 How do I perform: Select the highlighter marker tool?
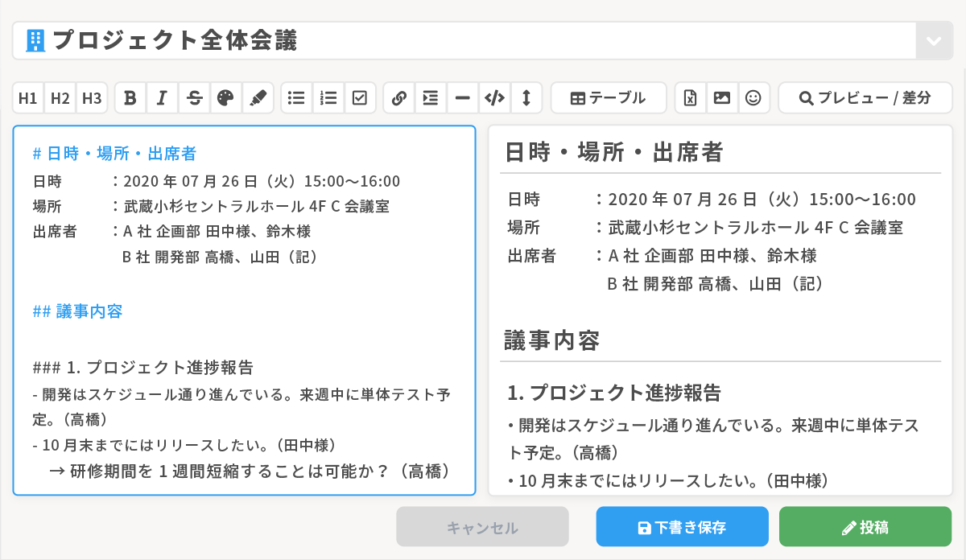click(x=258, y=98)
